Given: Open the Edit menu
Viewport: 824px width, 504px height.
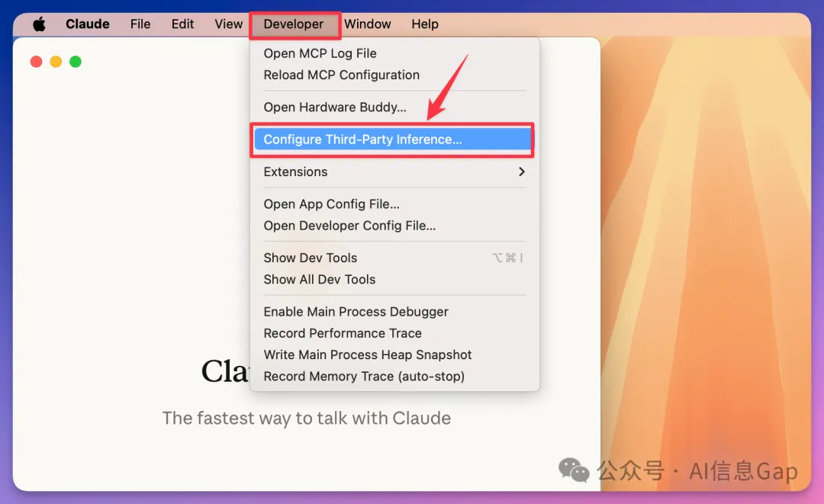Looking at the screenshot, I should 182,24.
